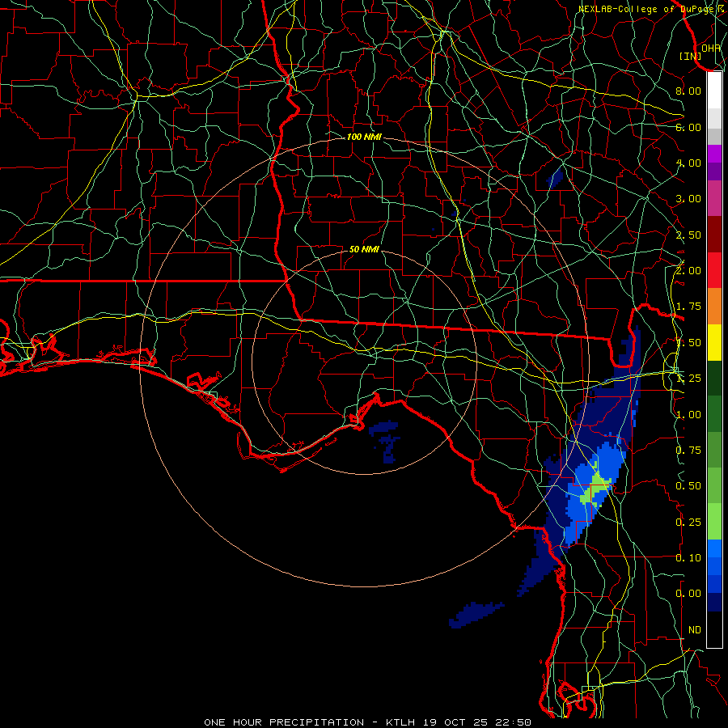Pick the orange swatch in the legend

tap(714, 307)
